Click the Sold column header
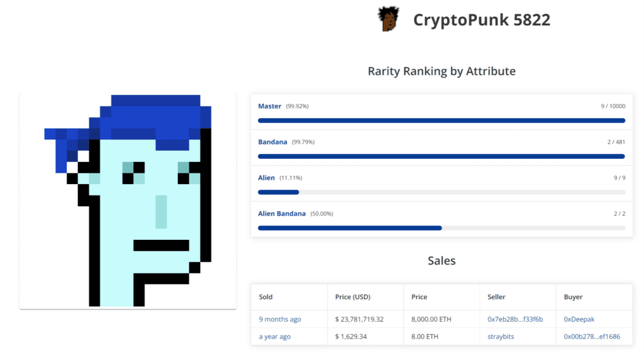The height and width of the screenshot is (353, 644). 266,297
